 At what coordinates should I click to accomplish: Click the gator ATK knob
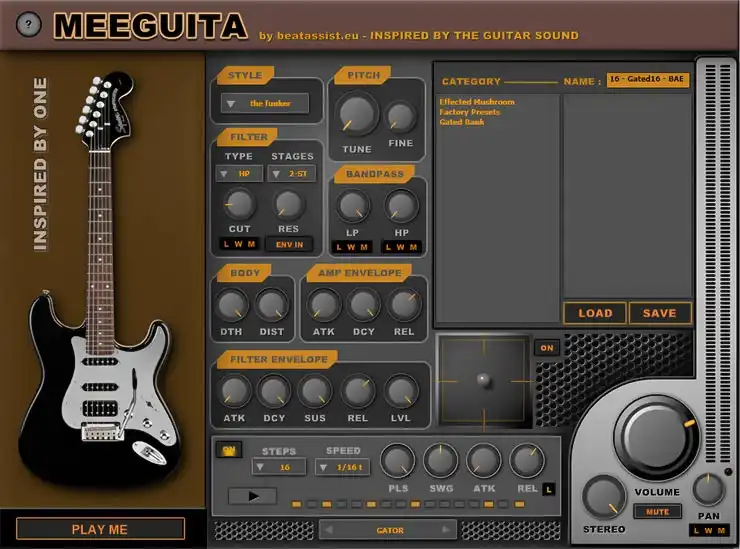coord(484,460)
